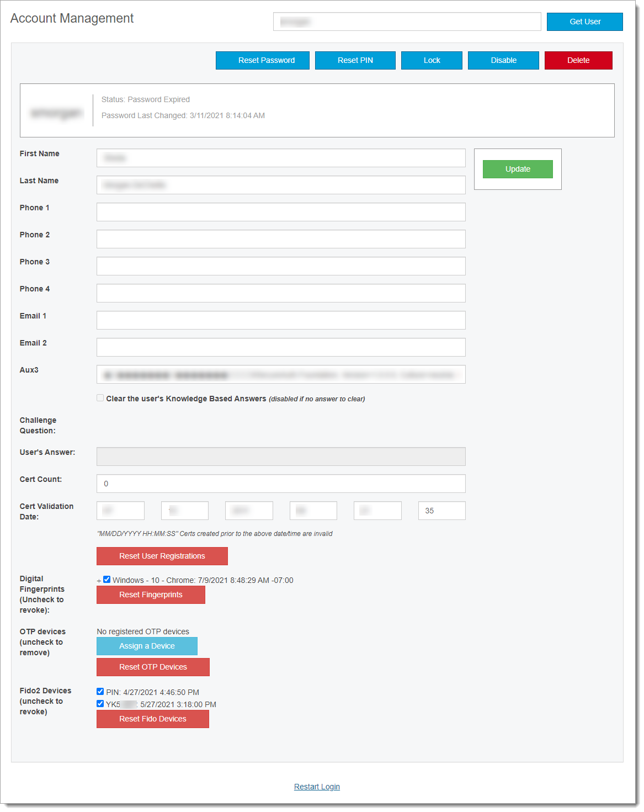The image size is (644, 812).
Task: Click the Reset User Registrations button
Action: pos(162,556)
